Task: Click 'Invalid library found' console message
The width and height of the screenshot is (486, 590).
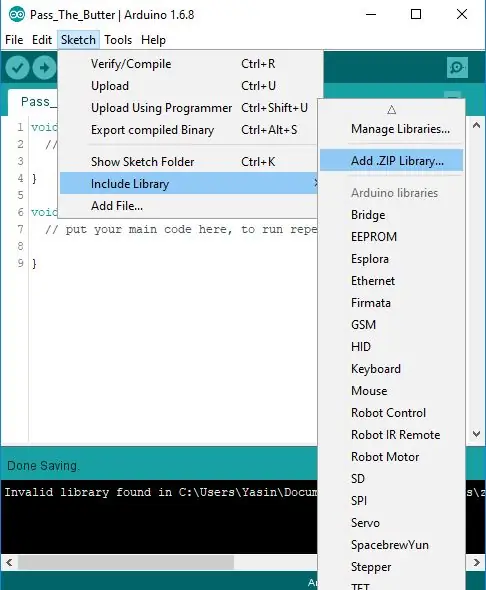Action: (x=161, y=492)
